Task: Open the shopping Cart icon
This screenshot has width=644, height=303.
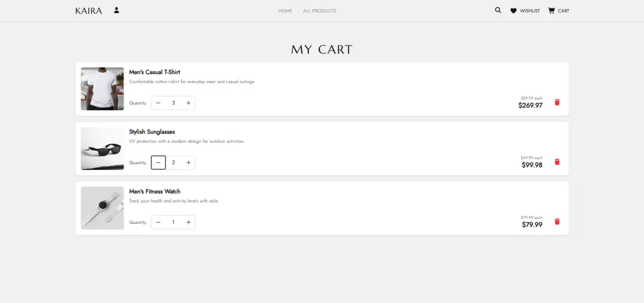Action: tap(551, 11)
